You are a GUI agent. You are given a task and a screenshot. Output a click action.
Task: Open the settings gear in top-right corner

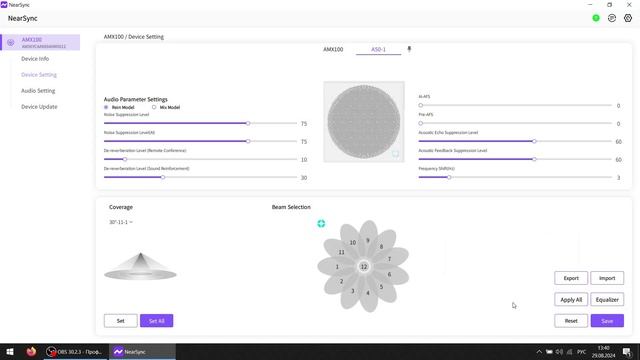tap(628, 18)
